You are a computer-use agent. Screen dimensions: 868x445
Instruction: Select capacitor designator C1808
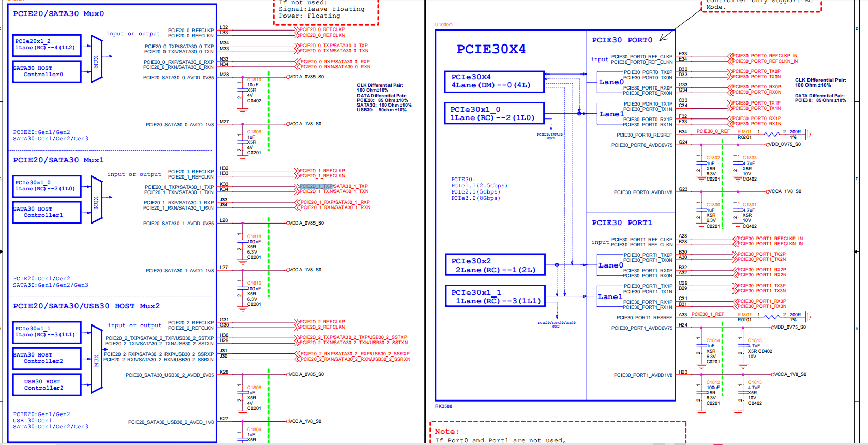(254, 132)
